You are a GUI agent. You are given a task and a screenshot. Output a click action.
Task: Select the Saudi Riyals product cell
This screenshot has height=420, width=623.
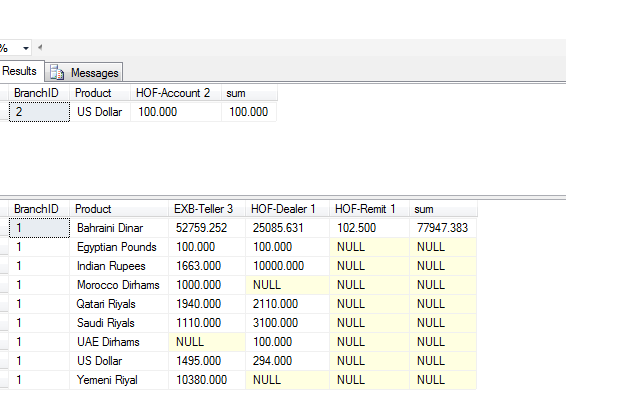click(x=119, y=323)
